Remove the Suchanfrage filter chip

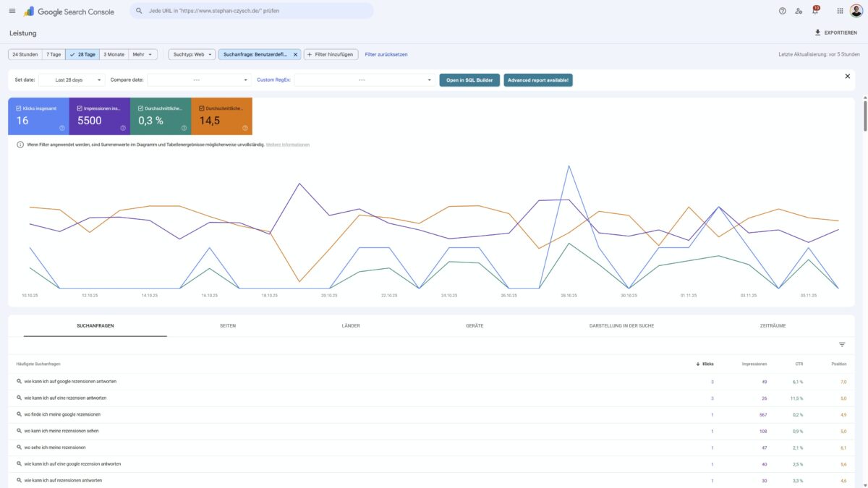295,54
